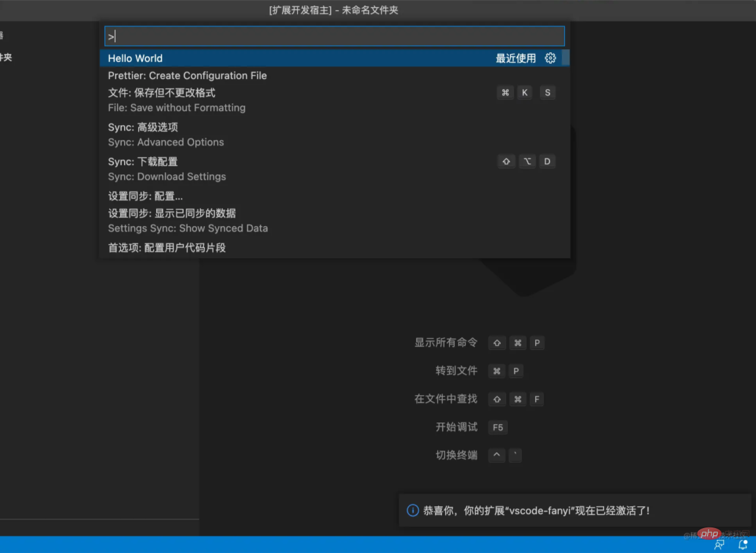Choose 文件: 保存但不更改格式 command

click(161, 93)
